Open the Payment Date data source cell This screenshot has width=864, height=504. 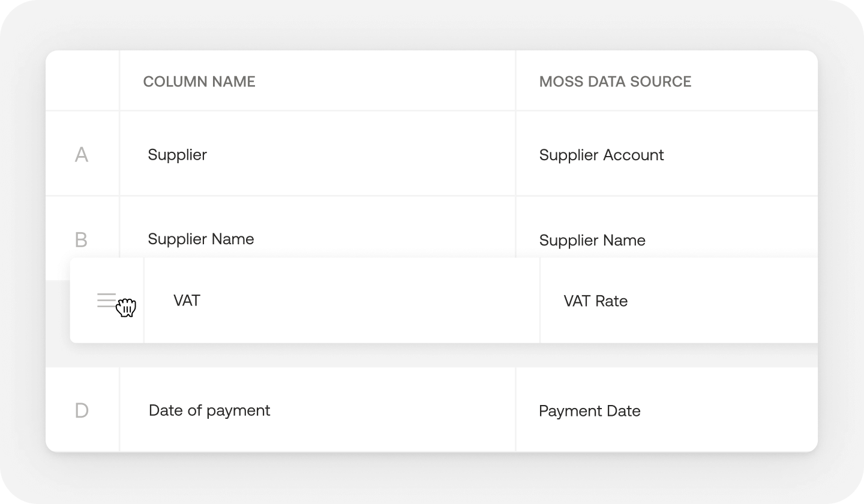pos(590,411)
